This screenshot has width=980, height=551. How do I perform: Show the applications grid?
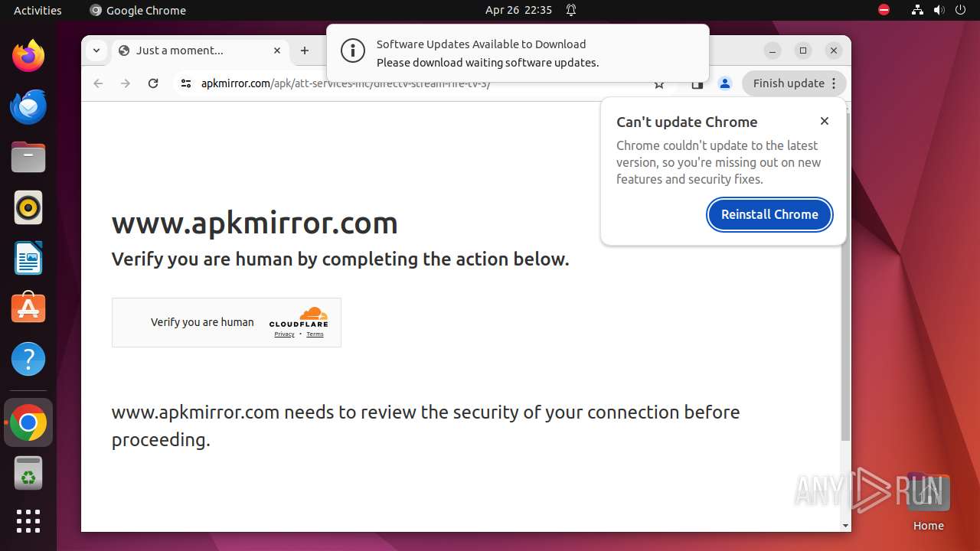click(28, 521)
